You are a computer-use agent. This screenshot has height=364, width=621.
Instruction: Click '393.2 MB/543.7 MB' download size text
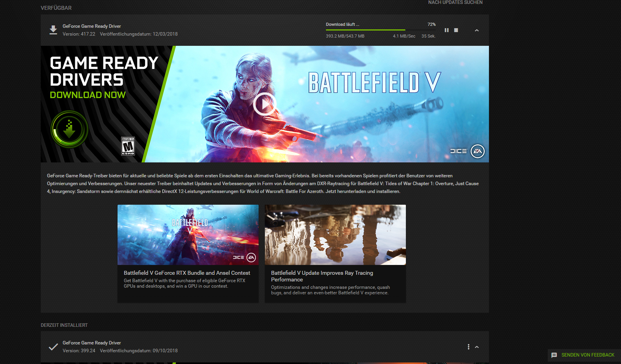pos(345,36)
